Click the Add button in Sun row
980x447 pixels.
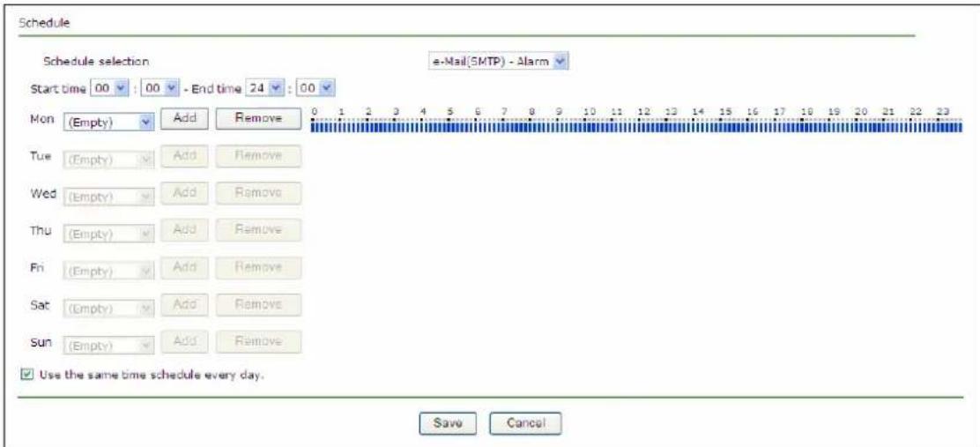(184, 341)
